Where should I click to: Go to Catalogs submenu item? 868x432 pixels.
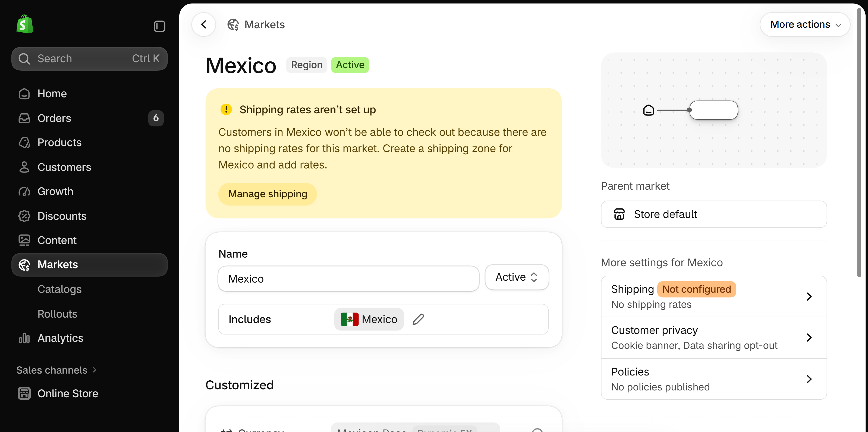point(60,289)
